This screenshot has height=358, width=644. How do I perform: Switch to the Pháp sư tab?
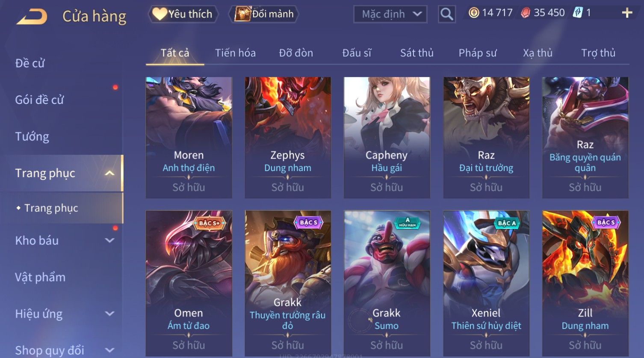coord(478,53)
